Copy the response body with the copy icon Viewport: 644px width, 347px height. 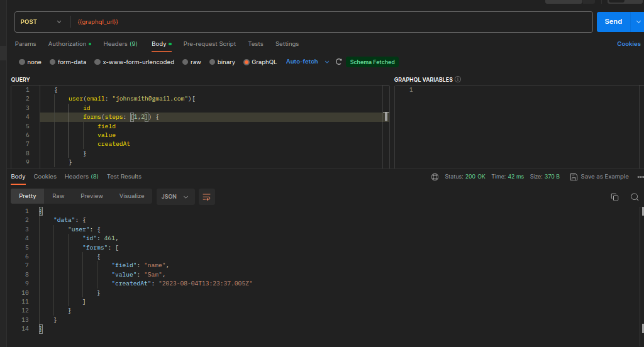(x=615, y=197)
